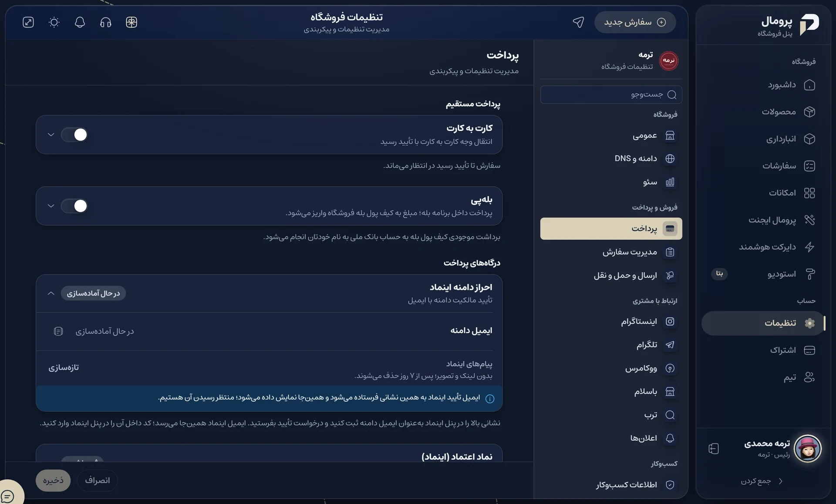Screen dimensions: 836x504
Task: Open مدیریت سفارش settings section
Action: coord(611,252)
